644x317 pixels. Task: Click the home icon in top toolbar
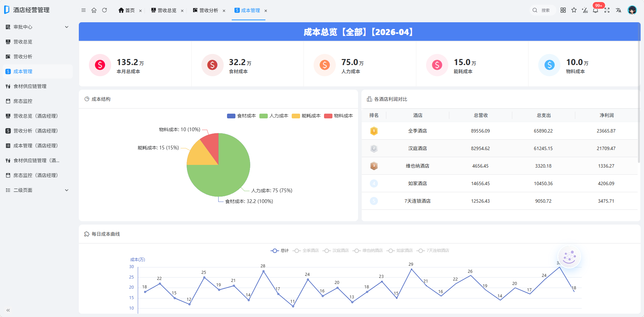[94, 10]
